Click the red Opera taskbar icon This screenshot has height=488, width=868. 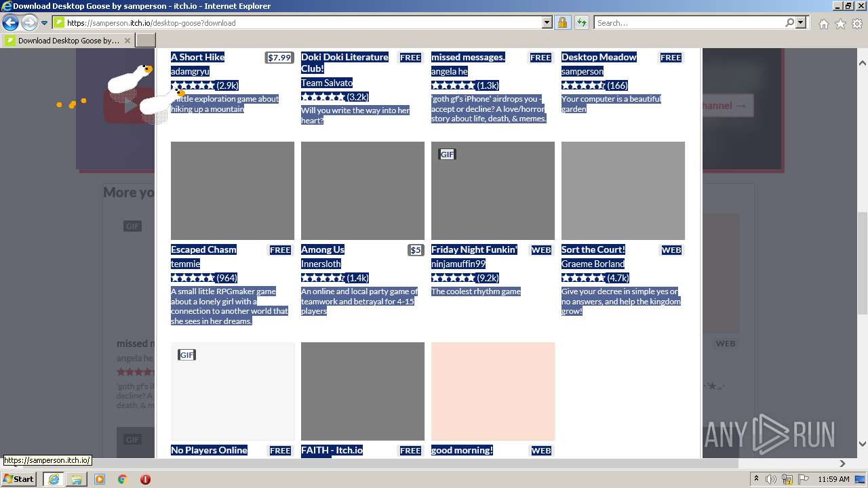point(145,479)
